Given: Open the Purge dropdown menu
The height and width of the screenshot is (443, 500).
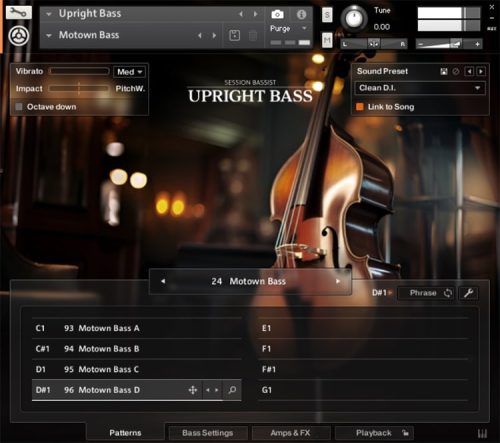Looking at the screenshot, I should tap(288, 28).
